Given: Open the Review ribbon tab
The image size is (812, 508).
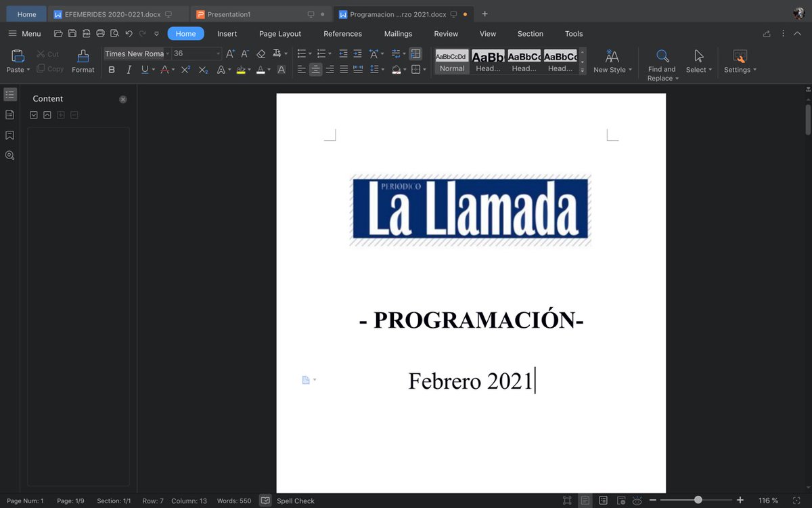Looking at the screenshot, I should [x=446, y=34].
